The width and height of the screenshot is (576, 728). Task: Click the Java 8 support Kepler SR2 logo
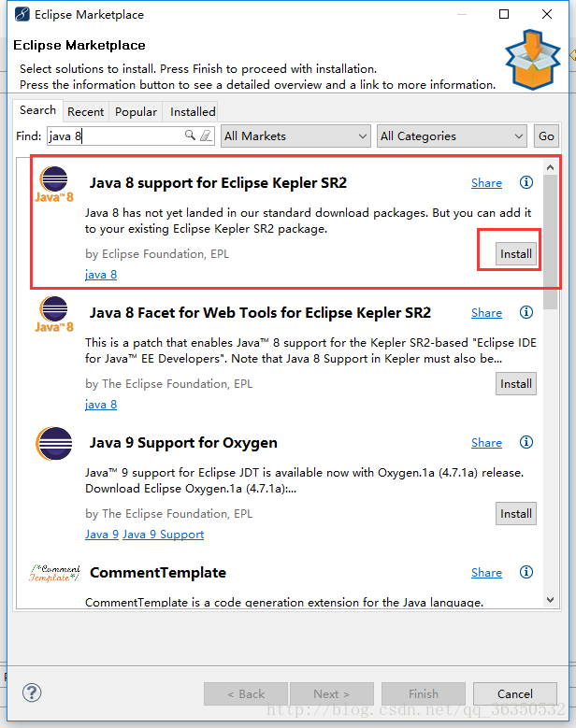coord(54,184)
